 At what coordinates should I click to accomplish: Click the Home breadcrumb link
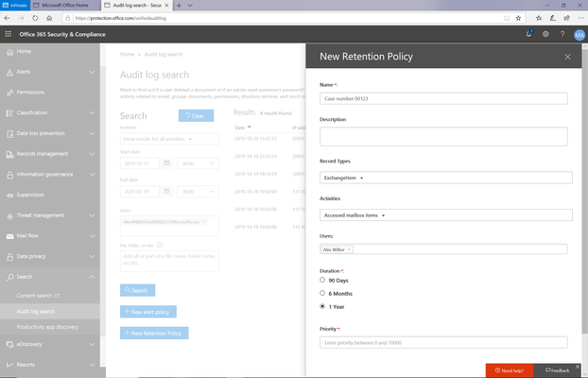(x=127, y=55)
